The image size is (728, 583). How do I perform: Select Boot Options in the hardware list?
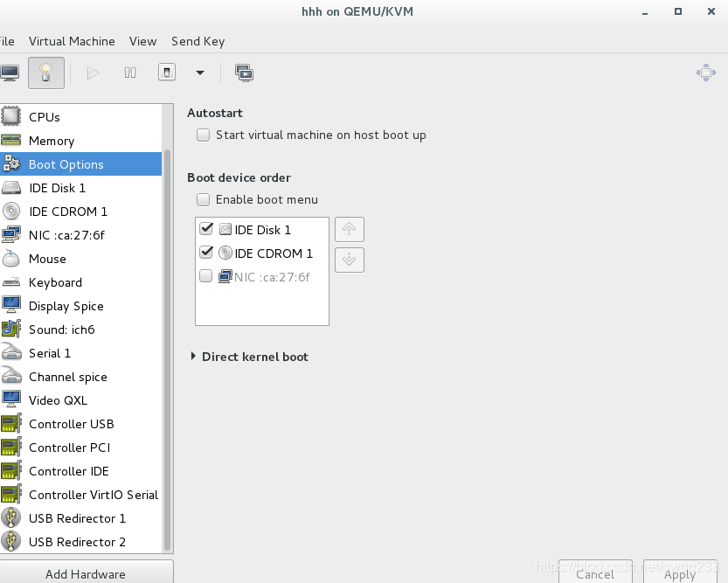pos(80,164)
